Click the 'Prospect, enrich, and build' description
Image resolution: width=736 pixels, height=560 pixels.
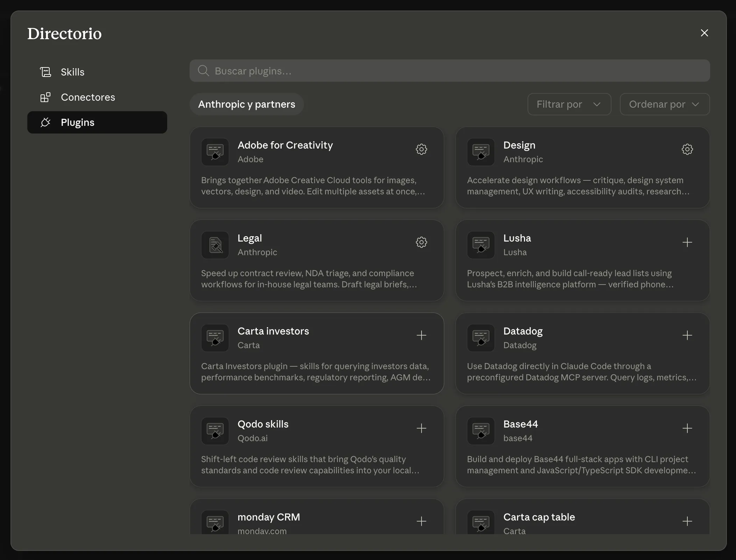570,279
